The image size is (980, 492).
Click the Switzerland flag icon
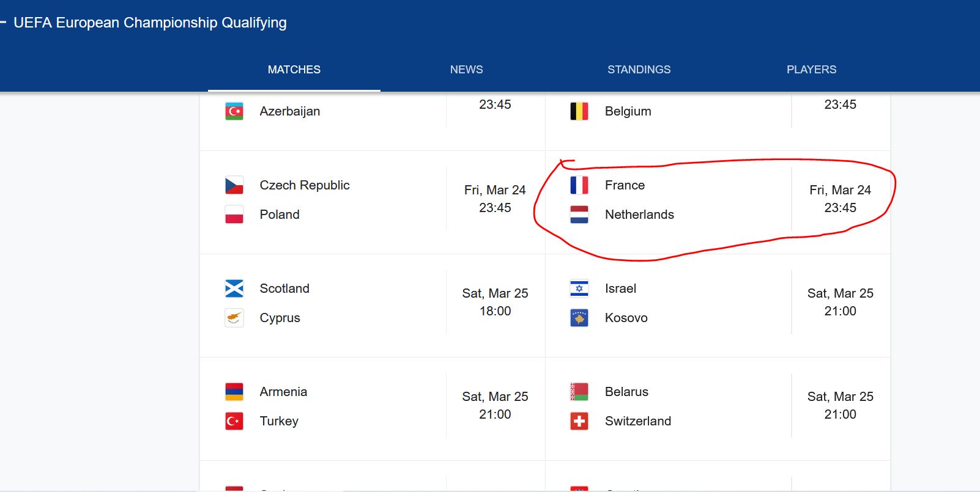pyautogui.click(x=579, y=421)
